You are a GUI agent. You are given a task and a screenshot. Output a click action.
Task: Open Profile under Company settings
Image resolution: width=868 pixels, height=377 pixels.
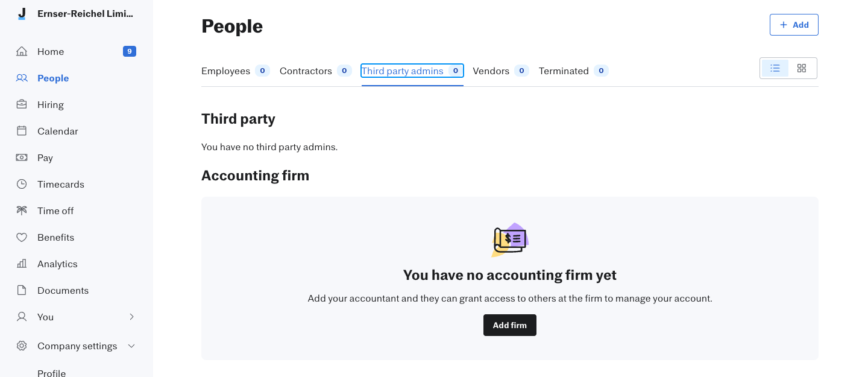tap(52, 372)
